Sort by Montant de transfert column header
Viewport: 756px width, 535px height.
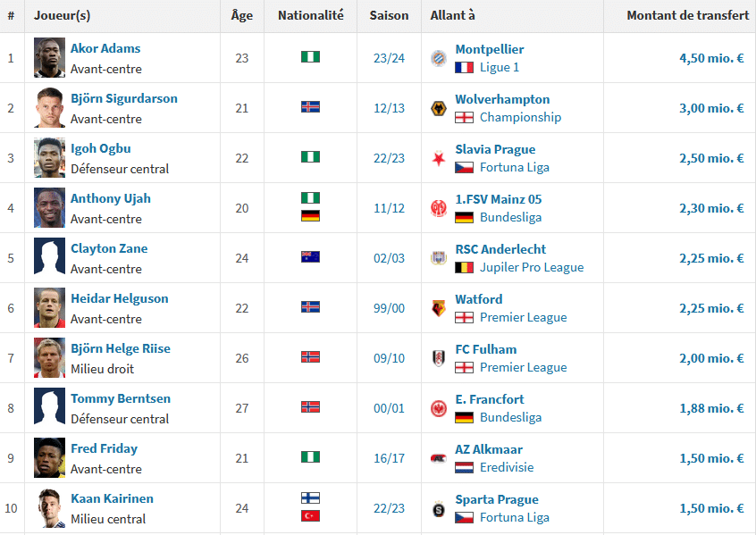tap(687, 15)
